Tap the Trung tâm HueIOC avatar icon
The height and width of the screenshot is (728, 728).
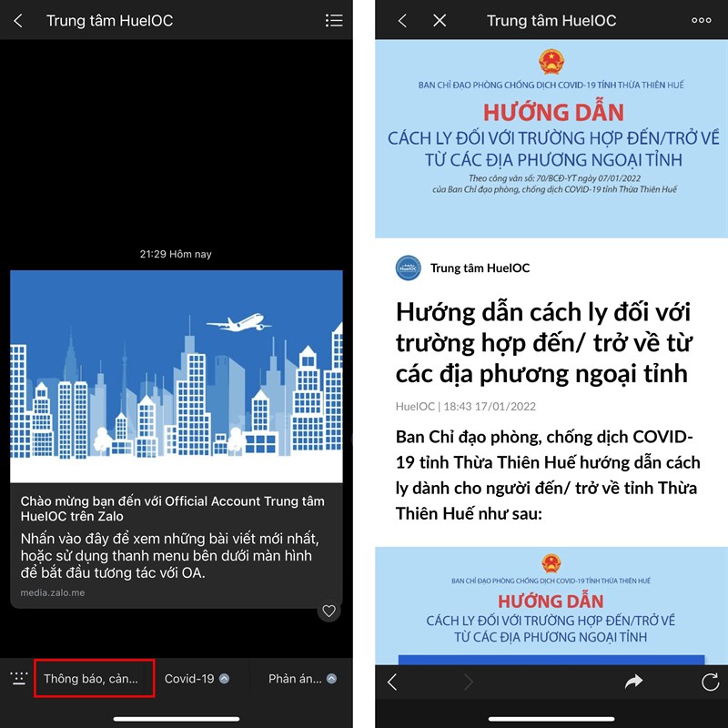[x=407, y=268]
